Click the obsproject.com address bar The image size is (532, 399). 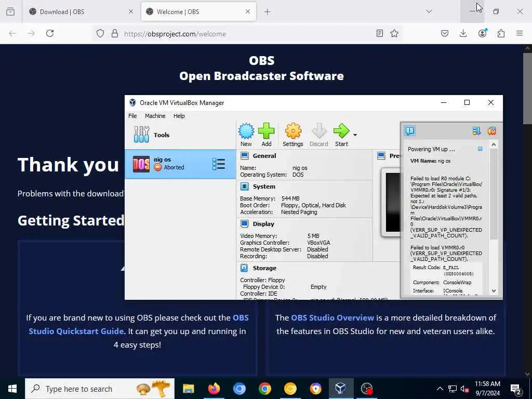(248, 34)
